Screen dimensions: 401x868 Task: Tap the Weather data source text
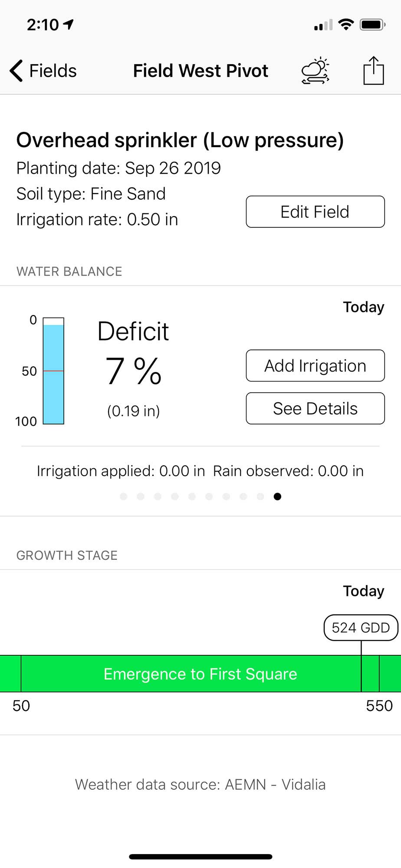click(x=200, y=785)
